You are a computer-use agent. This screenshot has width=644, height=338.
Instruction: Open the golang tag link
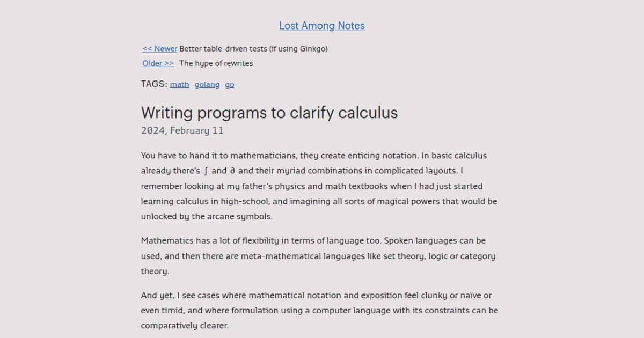click(207, 84)
